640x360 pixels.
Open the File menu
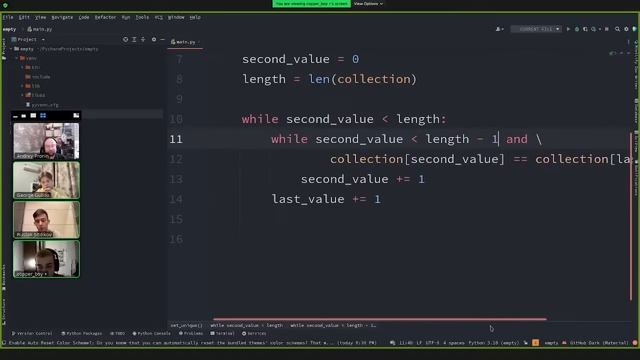coord(8,17)
